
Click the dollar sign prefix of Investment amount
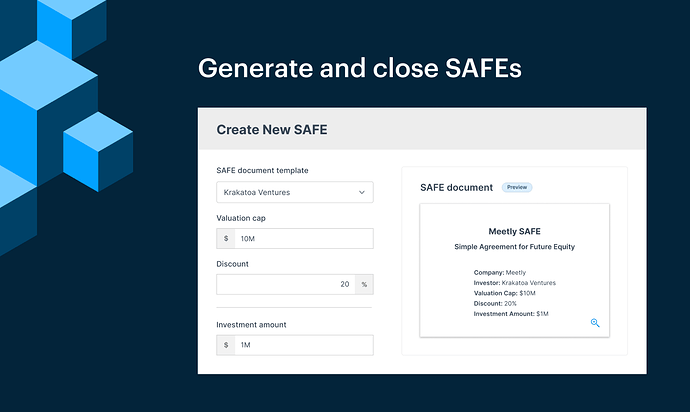[226, 345]
